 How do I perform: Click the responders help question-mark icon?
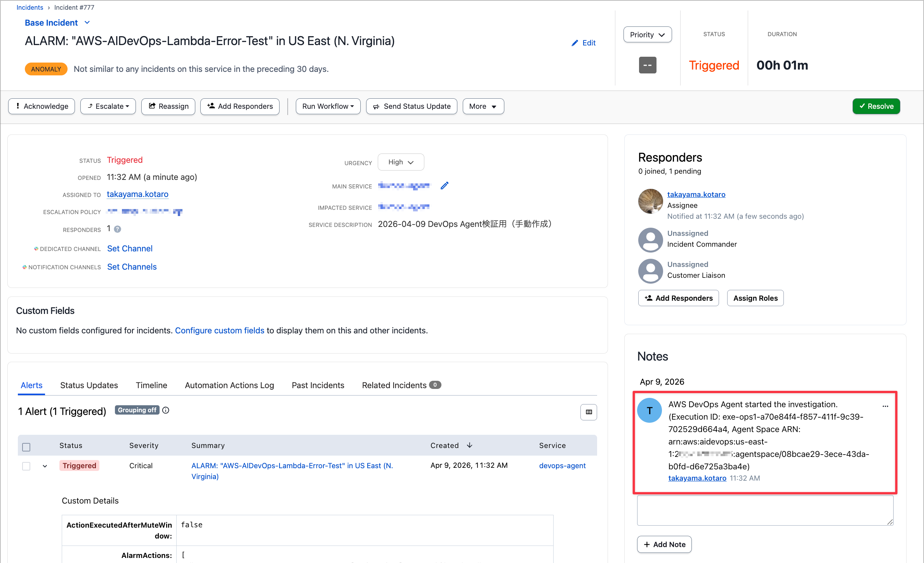118,229
